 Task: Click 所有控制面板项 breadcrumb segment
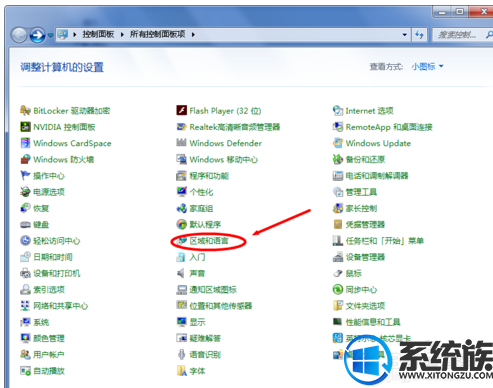pos(157,34)
